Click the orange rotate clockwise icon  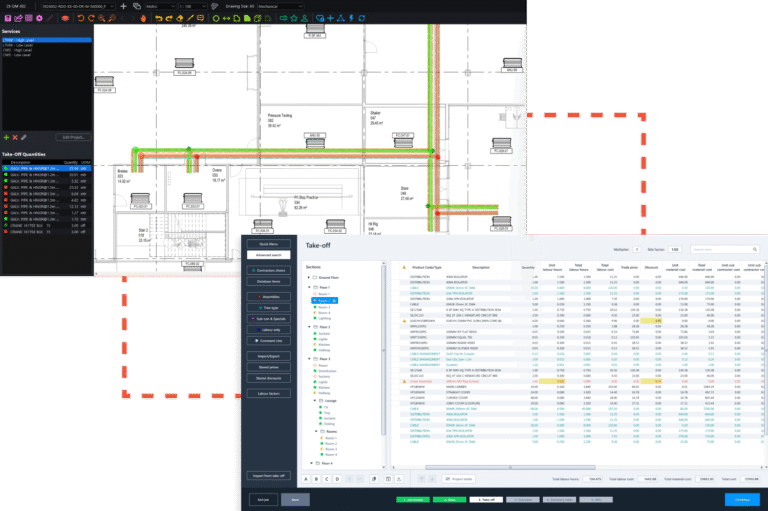(91, 18)
